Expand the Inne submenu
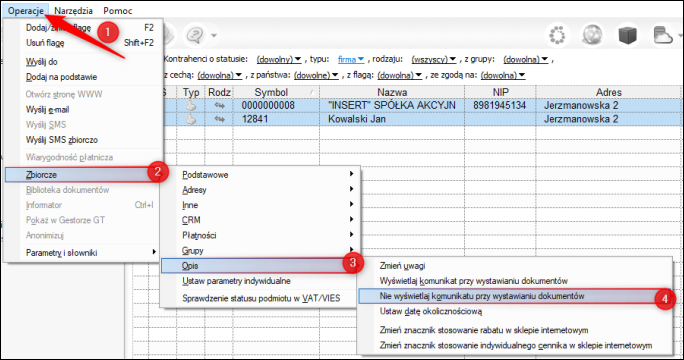The width and height of the screenshot is (684, 360). [x=260, y=205]
